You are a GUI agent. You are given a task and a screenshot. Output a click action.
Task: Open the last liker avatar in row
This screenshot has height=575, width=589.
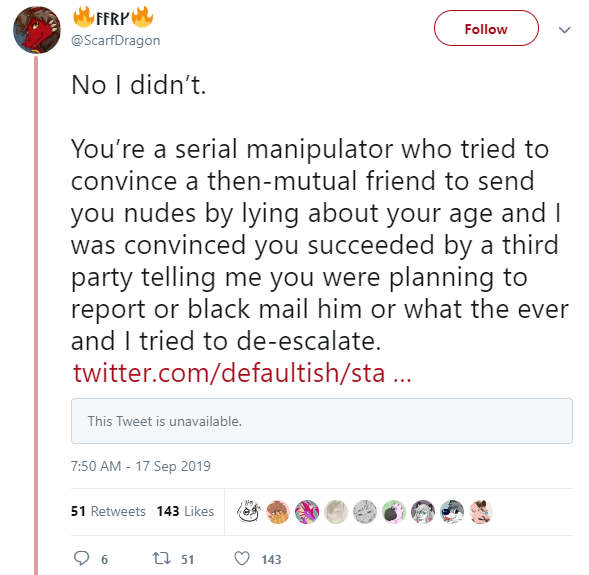pyautogui.click(x=481, y=512)
